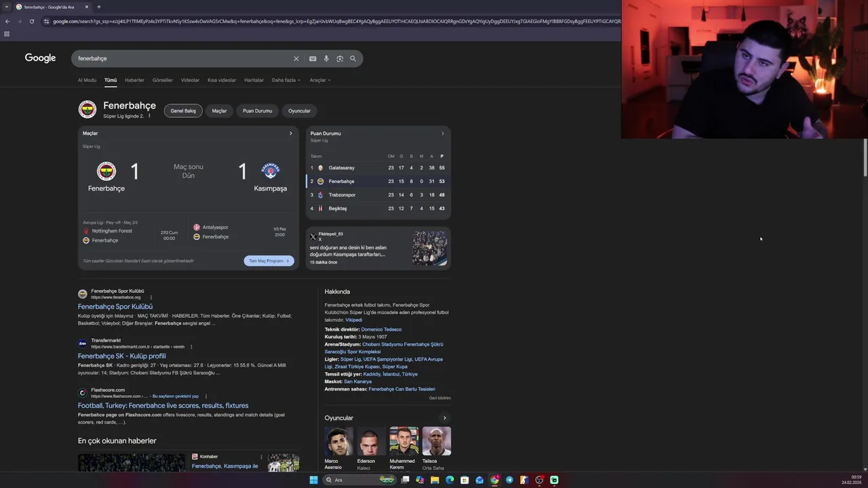Click the Vikipedi link in Hakkında
This screenshot has height=488, width=868.
click(354, 320)
